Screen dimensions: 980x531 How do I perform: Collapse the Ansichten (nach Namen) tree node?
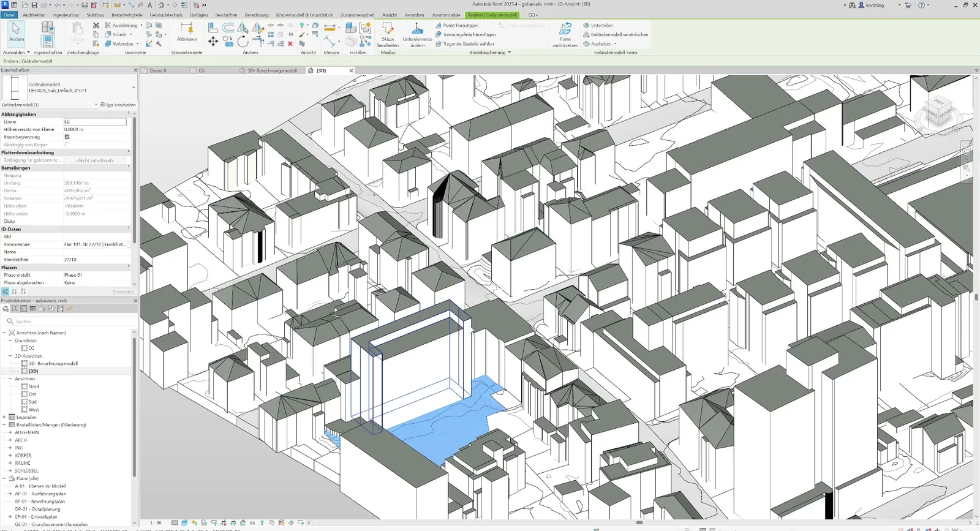pos(4,333)
